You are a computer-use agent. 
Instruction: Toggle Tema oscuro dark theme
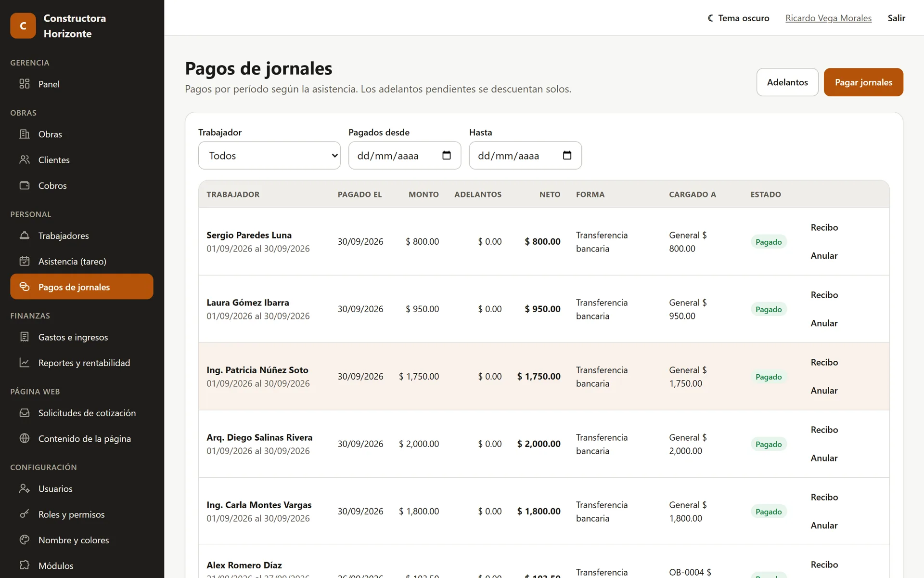[x=738, y=18]
